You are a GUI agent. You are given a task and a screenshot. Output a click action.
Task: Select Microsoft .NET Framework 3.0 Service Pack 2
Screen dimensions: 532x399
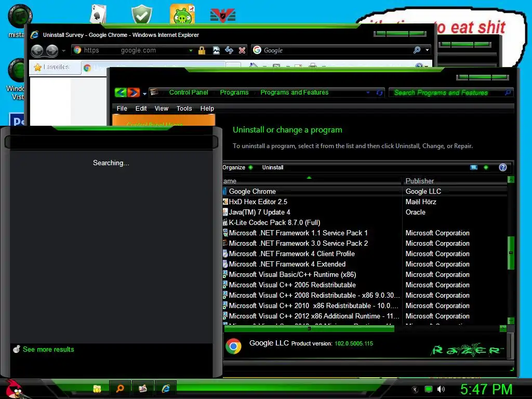click(365, 243)
